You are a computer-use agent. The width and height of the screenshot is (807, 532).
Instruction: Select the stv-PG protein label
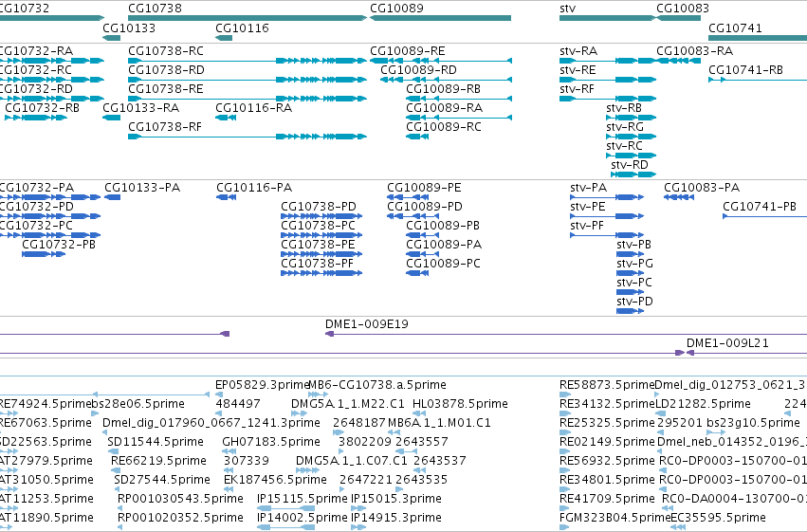tap(634, 264)
